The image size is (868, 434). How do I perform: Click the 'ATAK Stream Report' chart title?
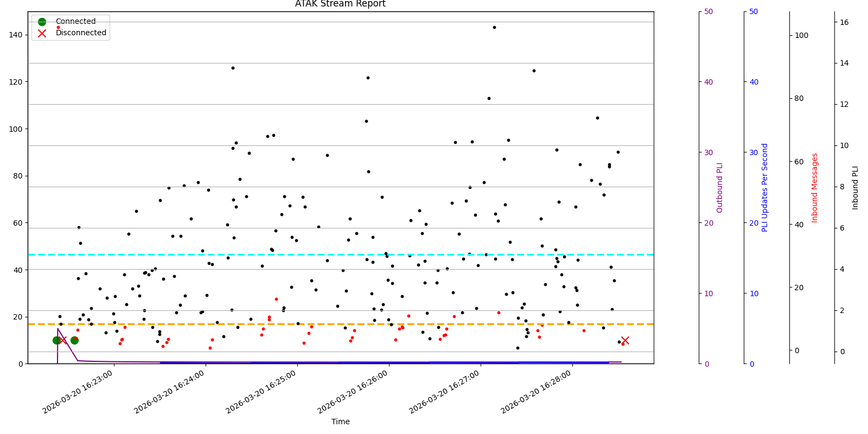click(340, 4)
